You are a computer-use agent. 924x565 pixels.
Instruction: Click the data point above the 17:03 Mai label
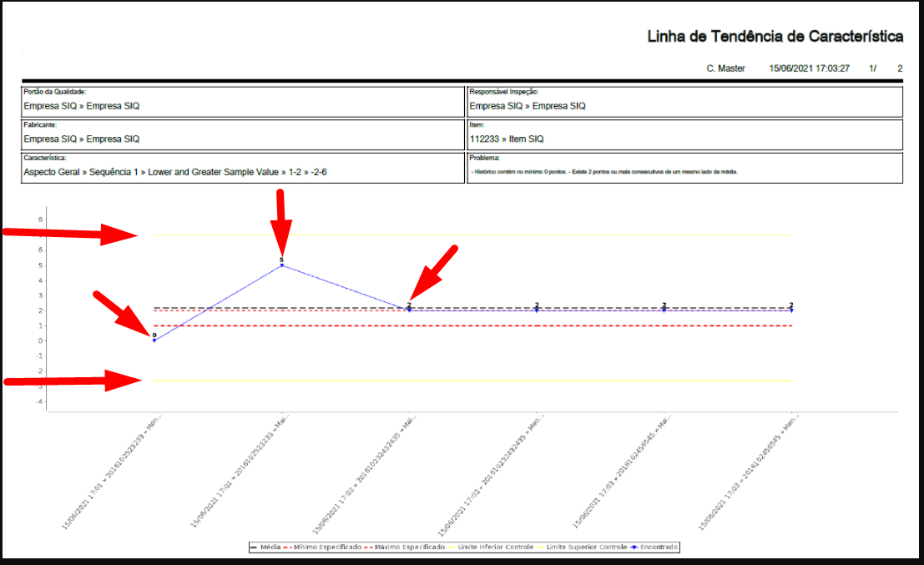(664, 310)
